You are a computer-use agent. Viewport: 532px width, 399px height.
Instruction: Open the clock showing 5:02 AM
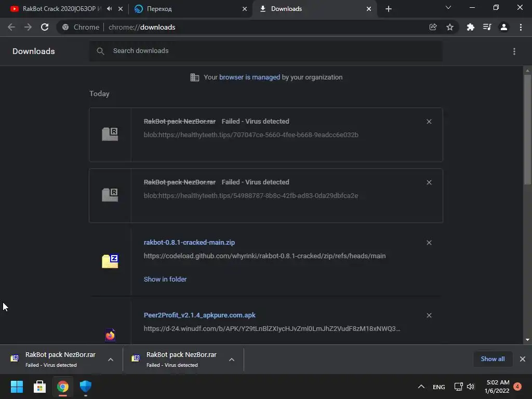click(497, 387)
